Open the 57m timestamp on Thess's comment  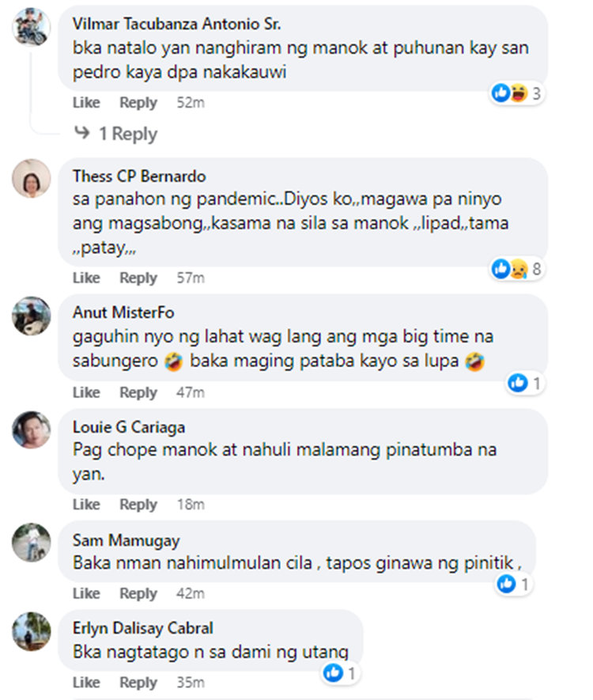click(191, 278)
